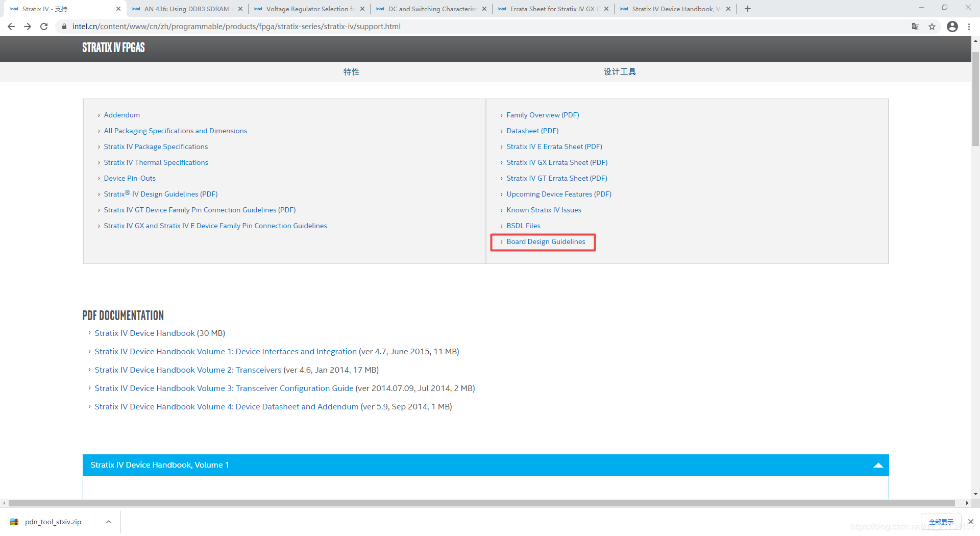Image resolution: width=980 pixels, height=536 pixels.
Task: Collapse Stratix IV Device Handbook, Volume 1 section
Action: point(878,465)
